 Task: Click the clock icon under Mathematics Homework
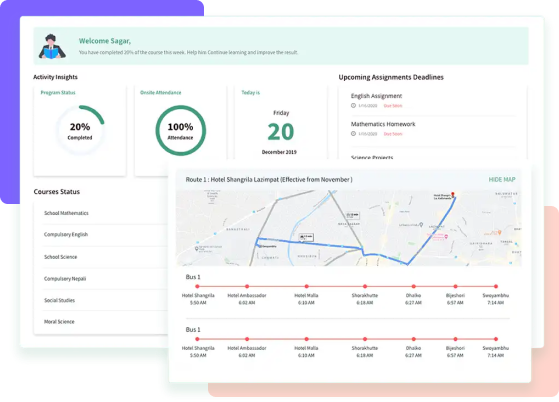[353, 134]
